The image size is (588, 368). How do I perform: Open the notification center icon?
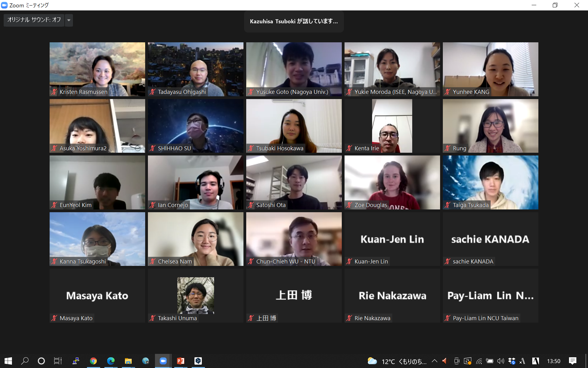coord(572,361)
